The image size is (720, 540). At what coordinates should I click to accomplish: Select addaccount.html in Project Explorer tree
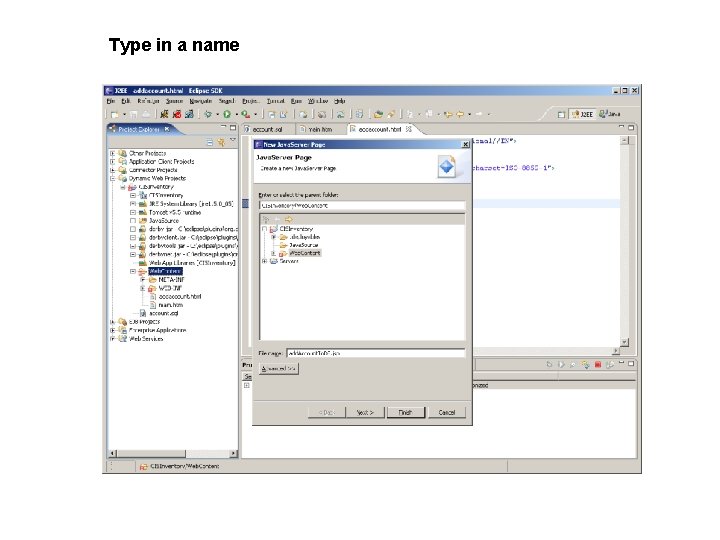(180, 296)
